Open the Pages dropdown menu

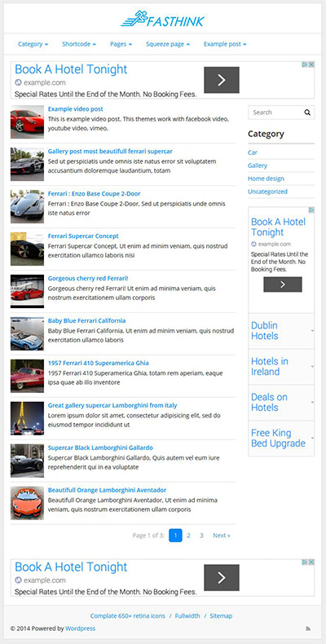[x=121, y=44]
